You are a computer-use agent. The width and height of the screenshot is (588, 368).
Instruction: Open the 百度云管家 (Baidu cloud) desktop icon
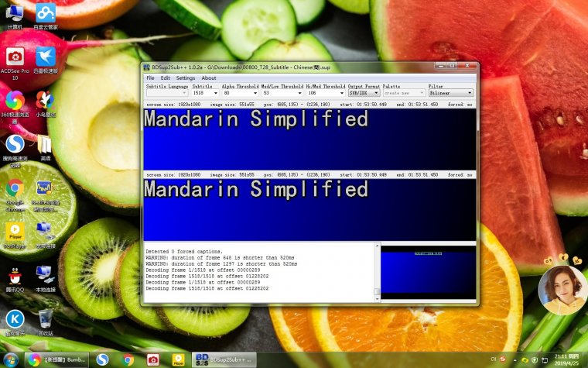tap(46, 16)
